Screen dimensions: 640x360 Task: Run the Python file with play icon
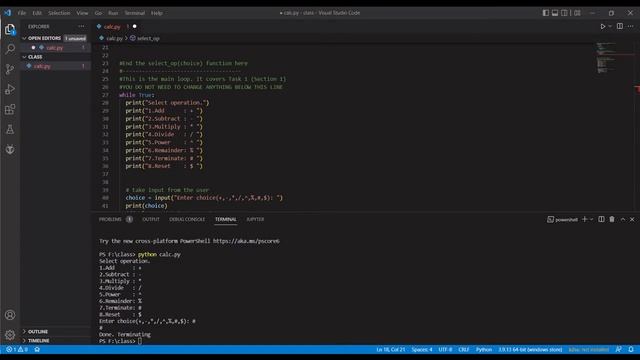(x=602, y=26)
